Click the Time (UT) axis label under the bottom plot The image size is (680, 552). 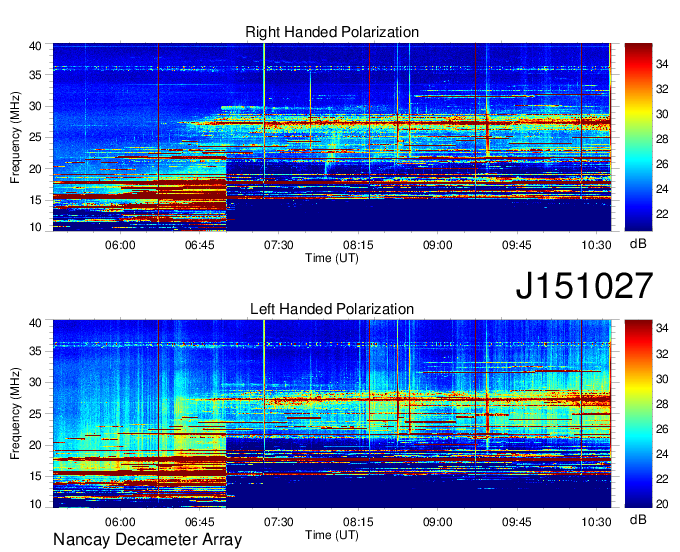(x=332, y=535)
